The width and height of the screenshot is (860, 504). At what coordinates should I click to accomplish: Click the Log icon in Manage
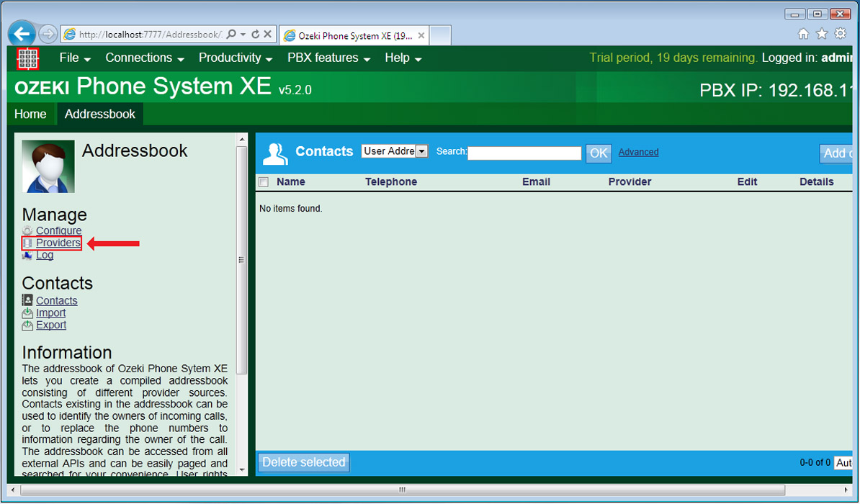tap(27, 255)
